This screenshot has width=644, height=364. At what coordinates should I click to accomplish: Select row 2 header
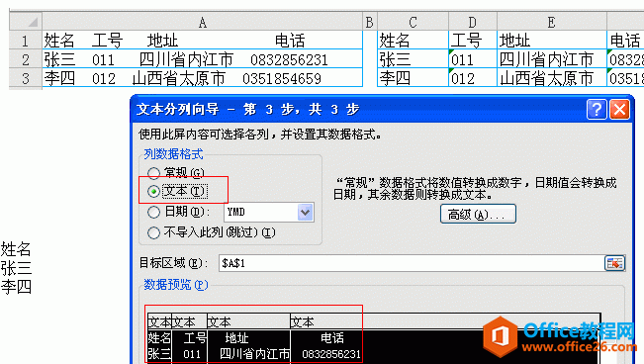pos(26,59)
